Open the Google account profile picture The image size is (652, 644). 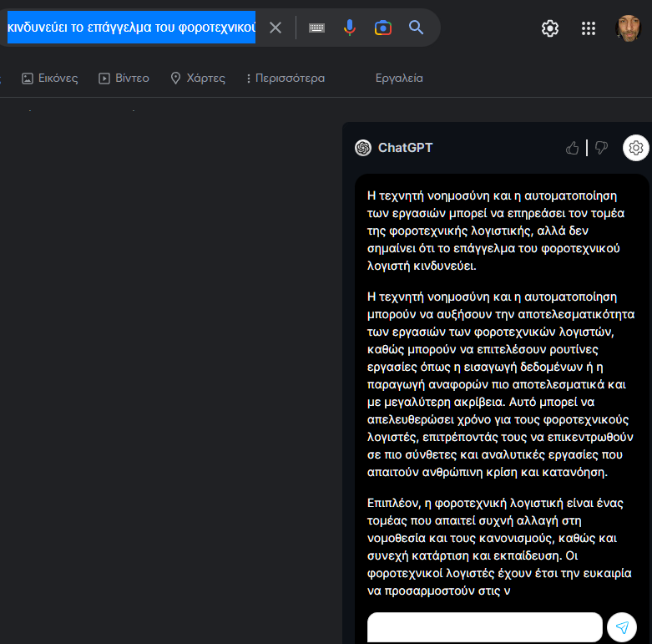(x=628, y=28)
